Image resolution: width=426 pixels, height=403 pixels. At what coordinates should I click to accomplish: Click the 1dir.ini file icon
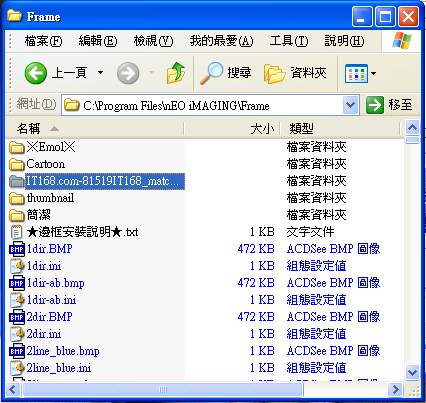pyautogui.click(x=17, y=266)
